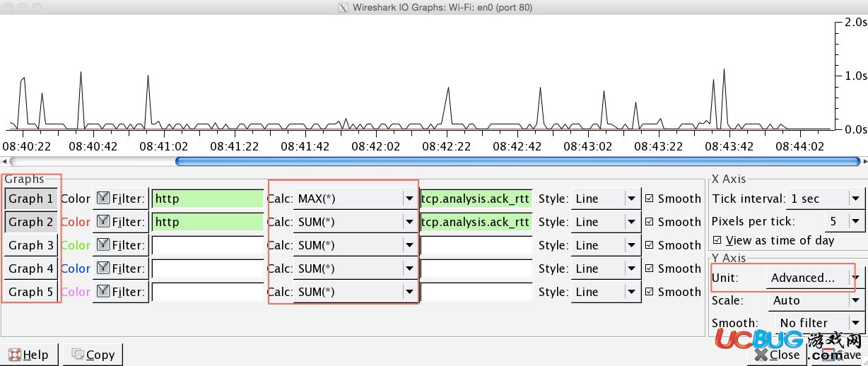
Task: Open the Pixels per tick dropdown
Action: coord(843,221)
